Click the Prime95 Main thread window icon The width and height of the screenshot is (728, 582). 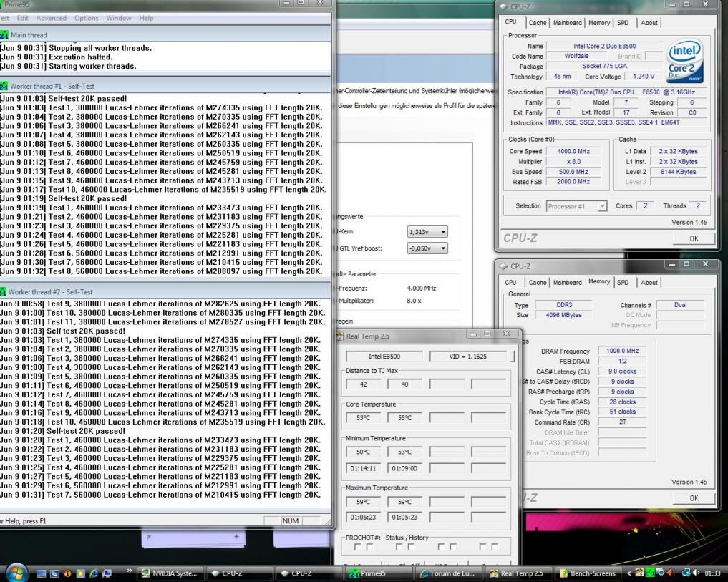pos(4,35)
